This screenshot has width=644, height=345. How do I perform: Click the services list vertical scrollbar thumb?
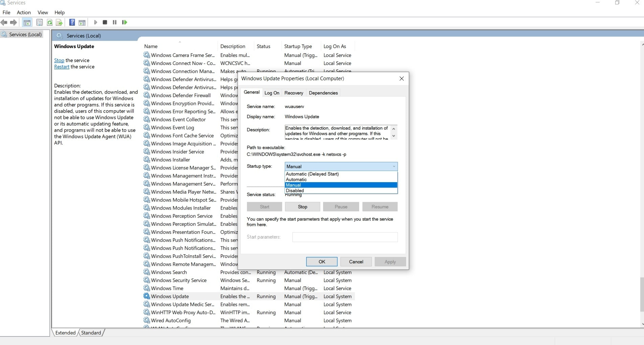(642, 294)
